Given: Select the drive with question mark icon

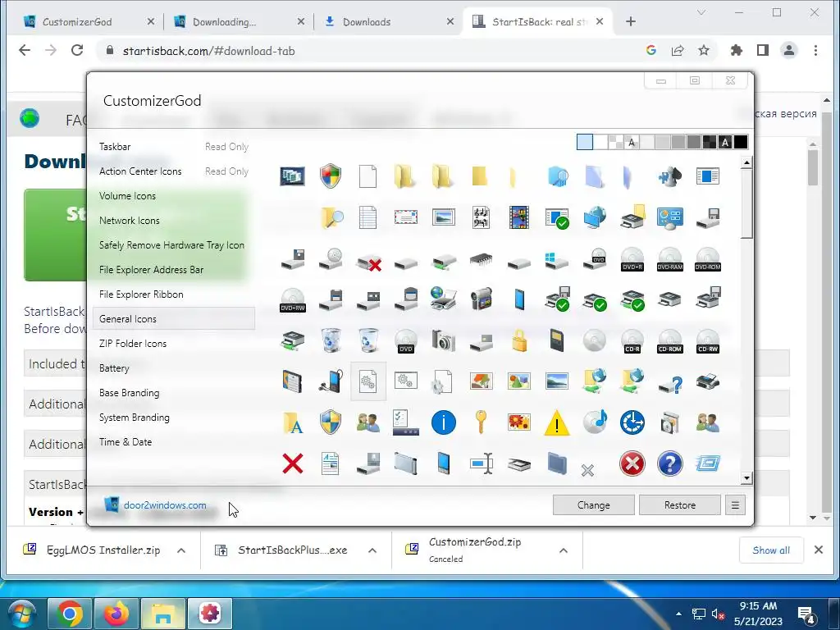Looking at the screenshot, I should click(670, 383).
